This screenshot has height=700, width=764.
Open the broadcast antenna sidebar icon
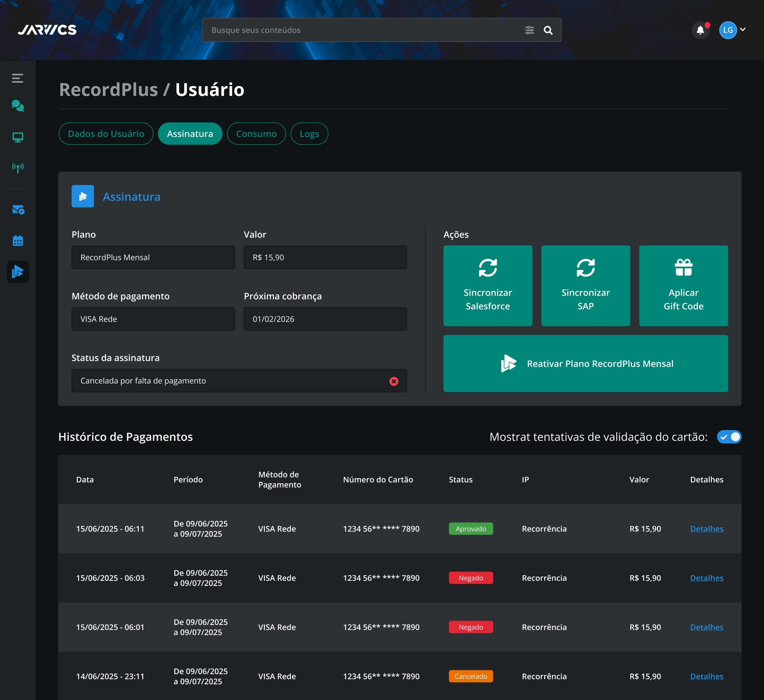18,168
